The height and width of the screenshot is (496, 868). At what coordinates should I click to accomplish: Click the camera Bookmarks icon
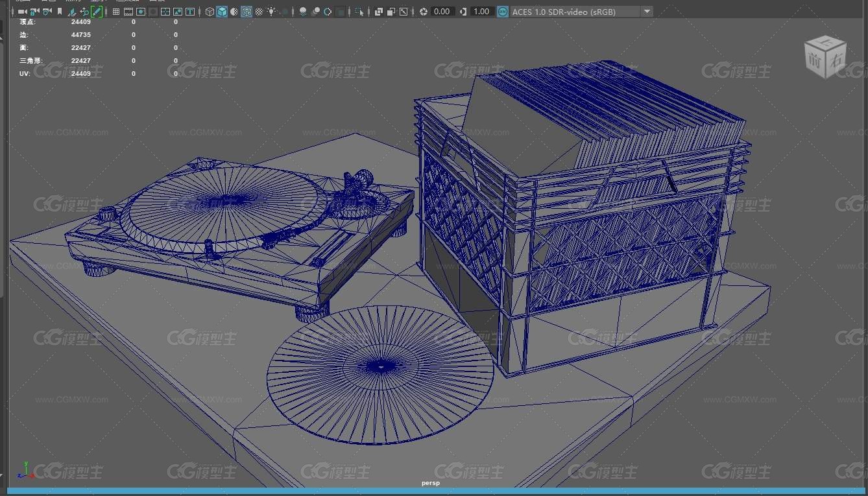point(60,12)
